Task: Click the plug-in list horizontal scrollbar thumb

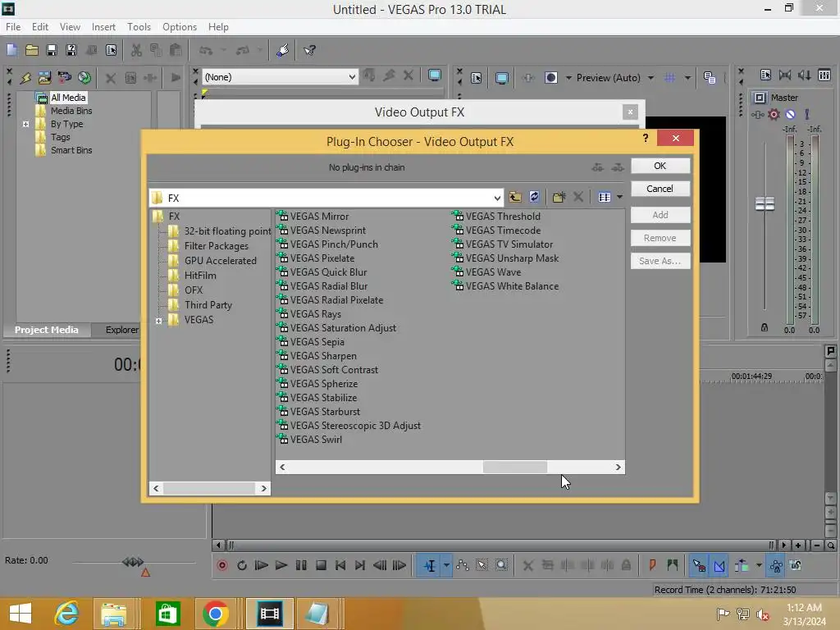Action: tap(515, 467)
